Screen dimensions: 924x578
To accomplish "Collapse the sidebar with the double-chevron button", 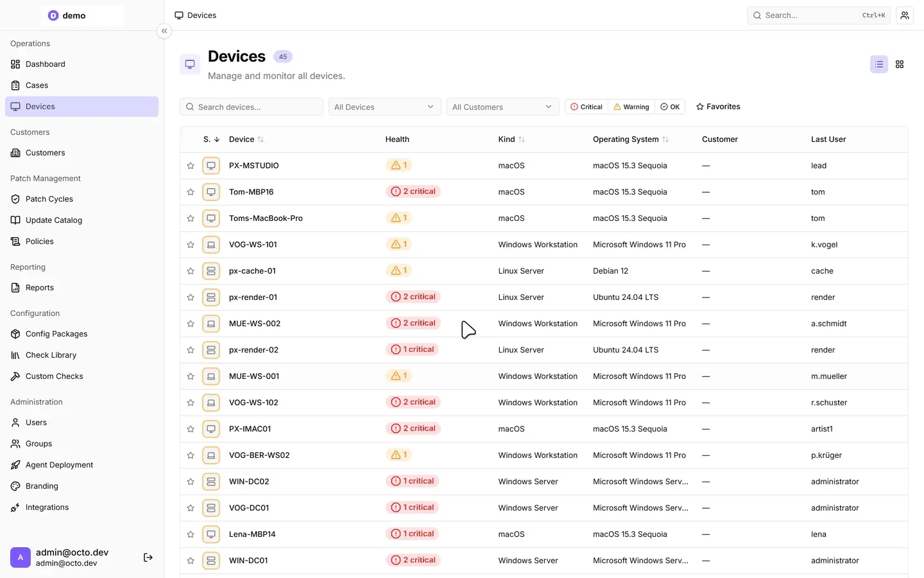I will [x=164, y=31].
